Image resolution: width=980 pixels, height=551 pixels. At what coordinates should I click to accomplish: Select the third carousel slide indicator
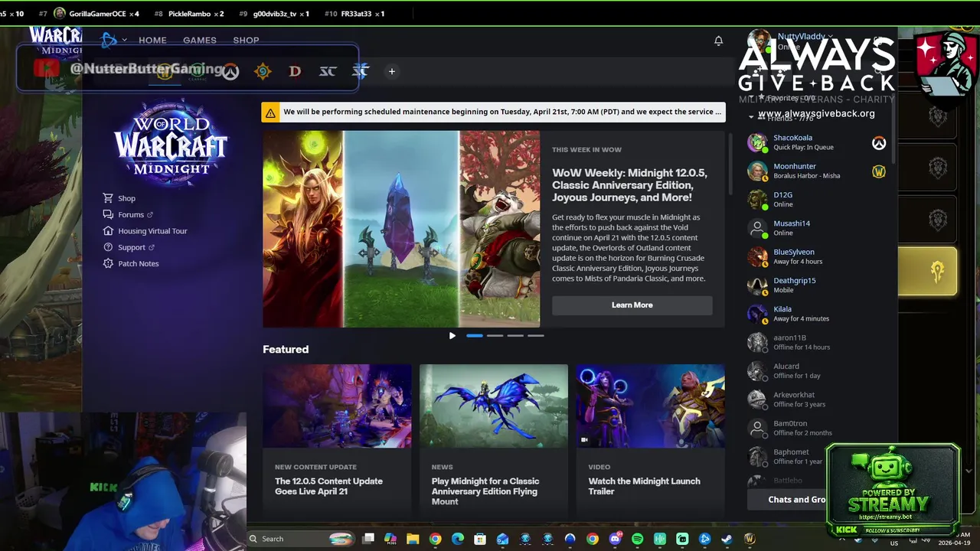pyautogui.click(x=515, y=336)
